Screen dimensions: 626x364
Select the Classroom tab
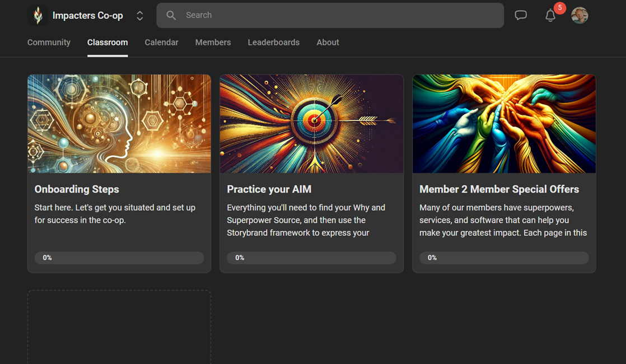click(x=108, y=43)
